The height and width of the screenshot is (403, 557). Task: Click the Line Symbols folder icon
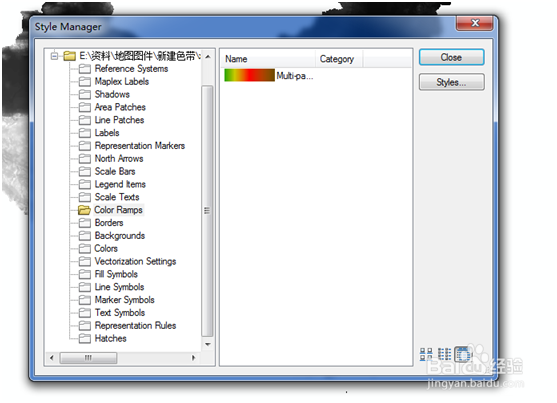pyautogui.click(x=85, y=287)
